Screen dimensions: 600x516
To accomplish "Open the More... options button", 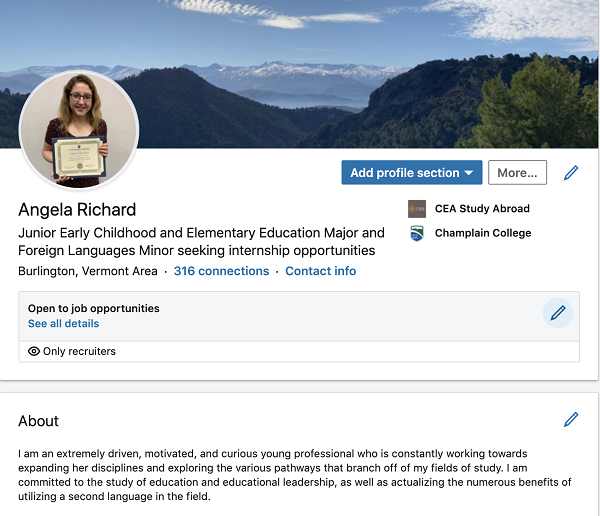I will click(x=517, y=173).
